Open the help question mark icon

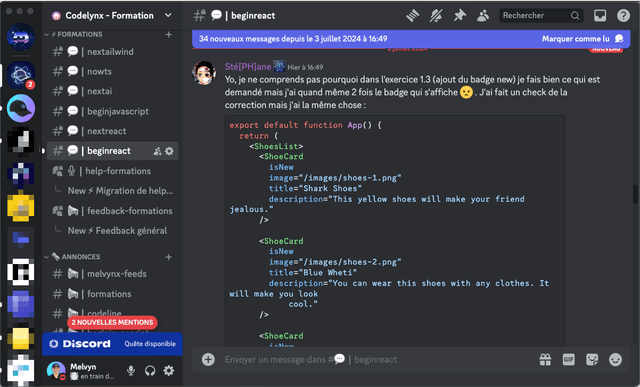point(623,16)
